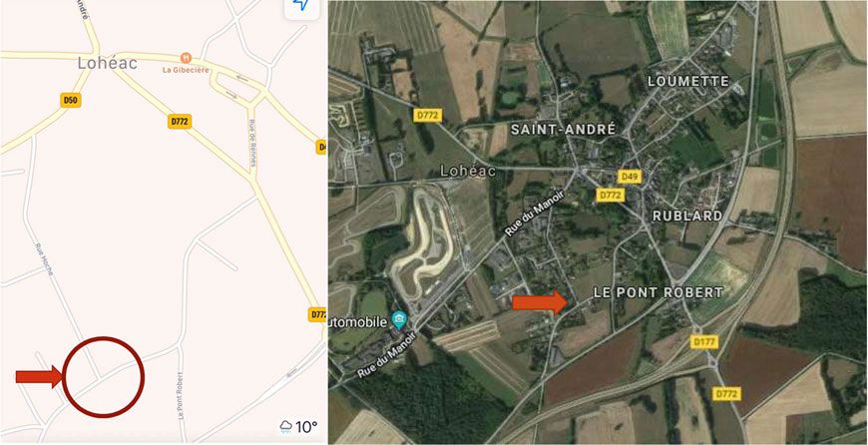Select the Lohéac label on left map
The image size is (868, 445).
tap(108, 63)
